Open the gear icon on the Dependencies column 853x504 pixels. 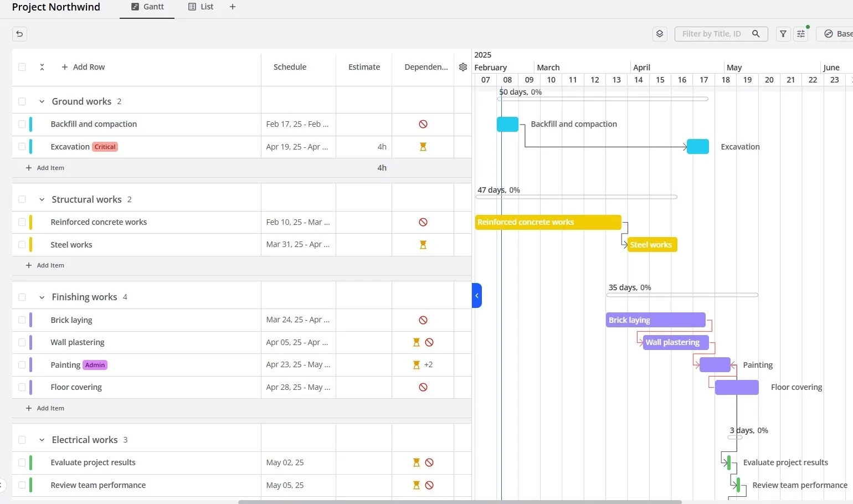[463, 67]
